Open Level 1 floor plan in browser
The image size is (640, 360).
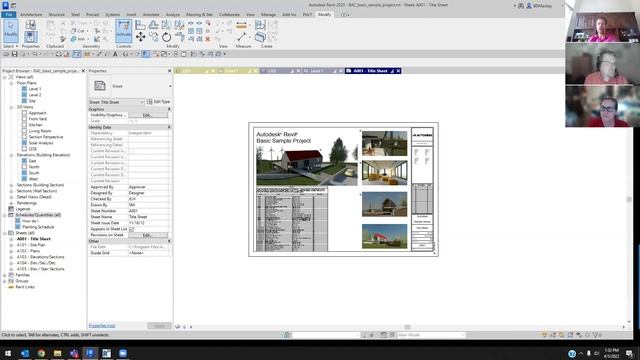[x=35, y=89]
